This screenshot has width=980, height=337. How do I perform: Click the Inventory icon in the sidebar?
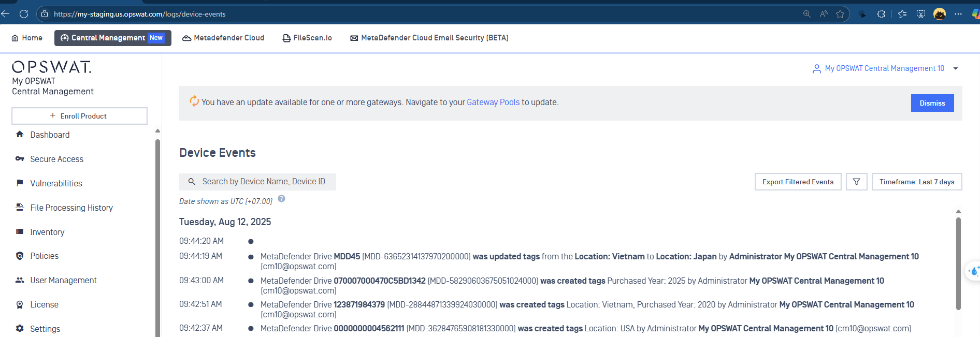point(20,232)
